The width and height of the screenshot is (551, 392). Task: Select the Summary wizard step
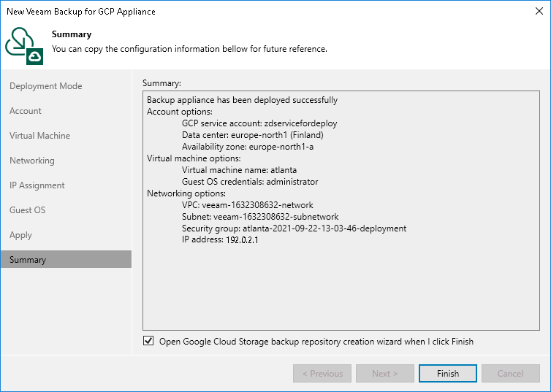[x=66, y=259]
